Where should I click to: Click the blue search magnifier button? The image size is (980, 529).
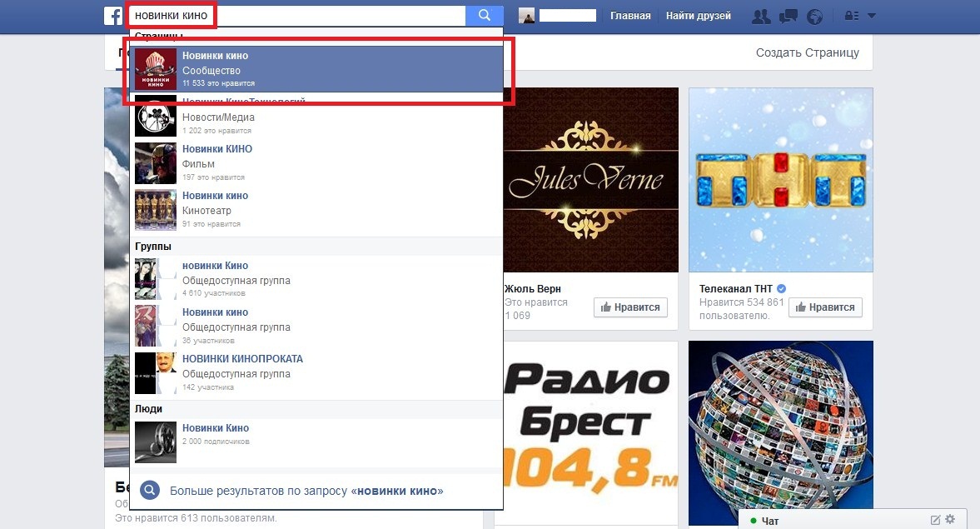[x=485, y=16]
